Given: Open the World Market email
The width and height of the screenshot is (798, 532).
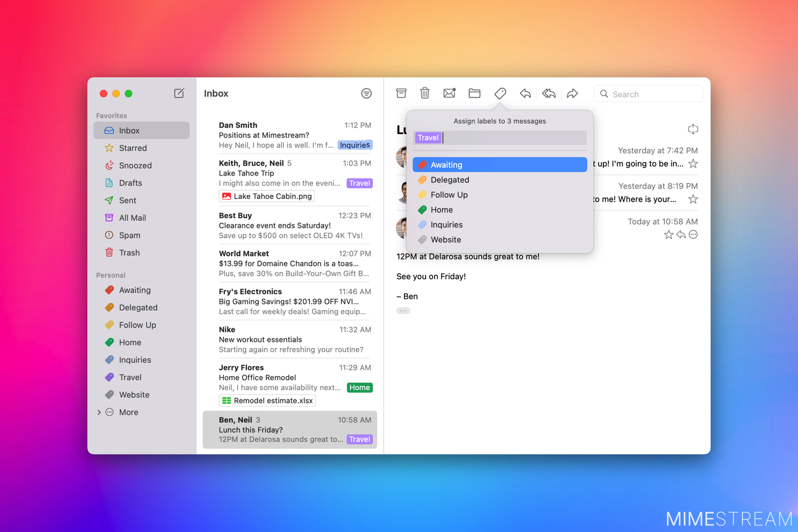Looking at the screenshot, I should click(x=290, y=263).
